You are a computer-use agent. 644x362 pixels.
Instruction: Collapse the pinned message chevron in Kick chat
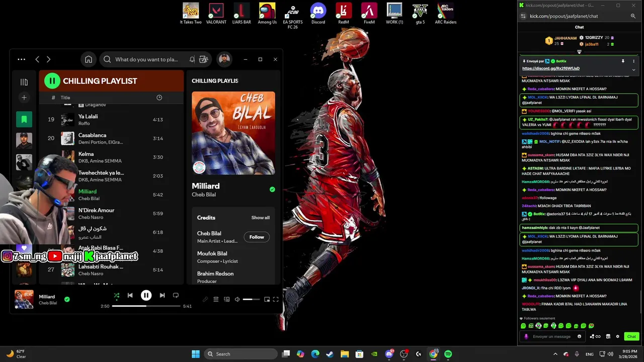(633, 70)
